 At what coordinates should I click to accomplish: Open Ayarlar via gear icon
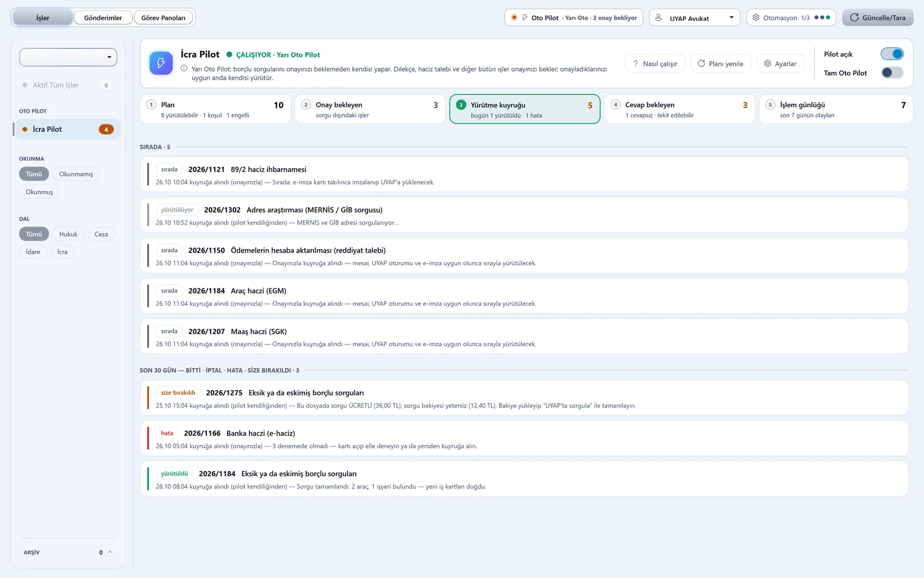point(767,64)
